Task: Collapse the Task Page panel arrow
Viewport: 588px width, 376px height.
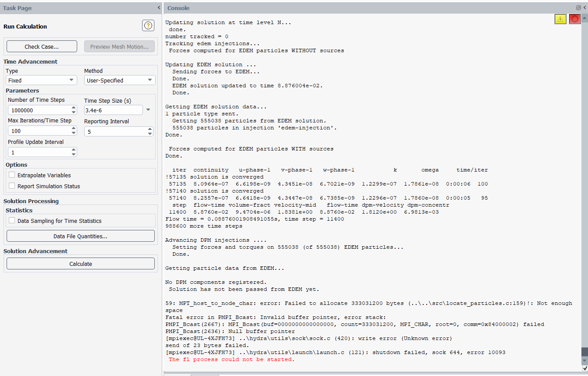Action: [x=159, y=8]
